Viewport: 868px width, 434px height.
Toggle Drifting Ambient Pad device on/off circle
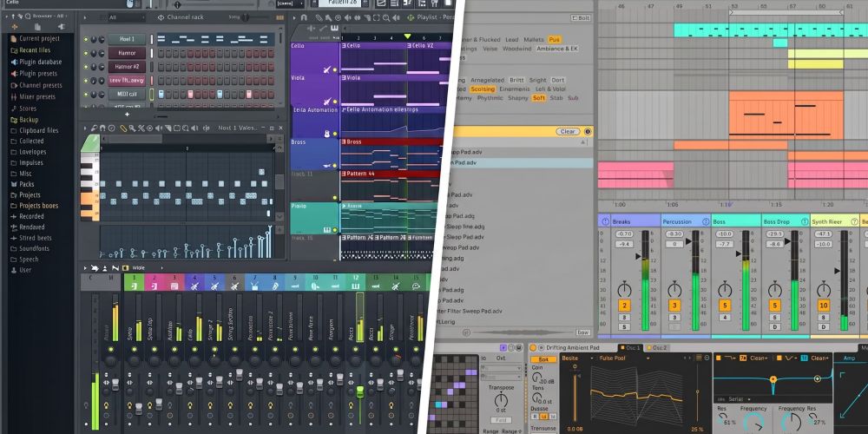(x=533, y=348)
